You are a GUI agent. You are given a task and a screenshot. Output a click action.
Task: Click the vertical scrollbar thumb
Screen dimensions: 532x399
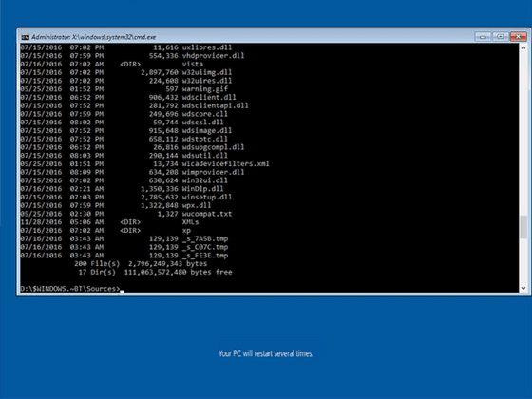click(x=523, y=227)
